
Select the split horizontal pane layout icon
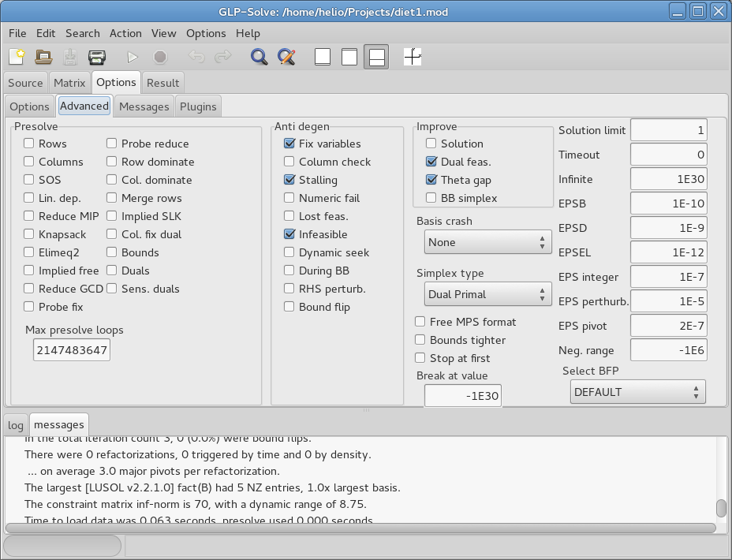point(376,57)
